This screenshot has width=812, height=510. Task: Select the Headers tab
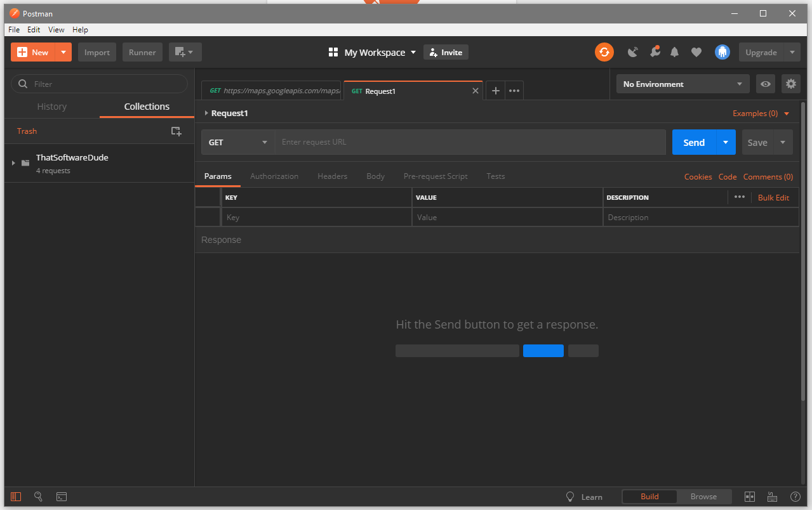click(333, 176)
